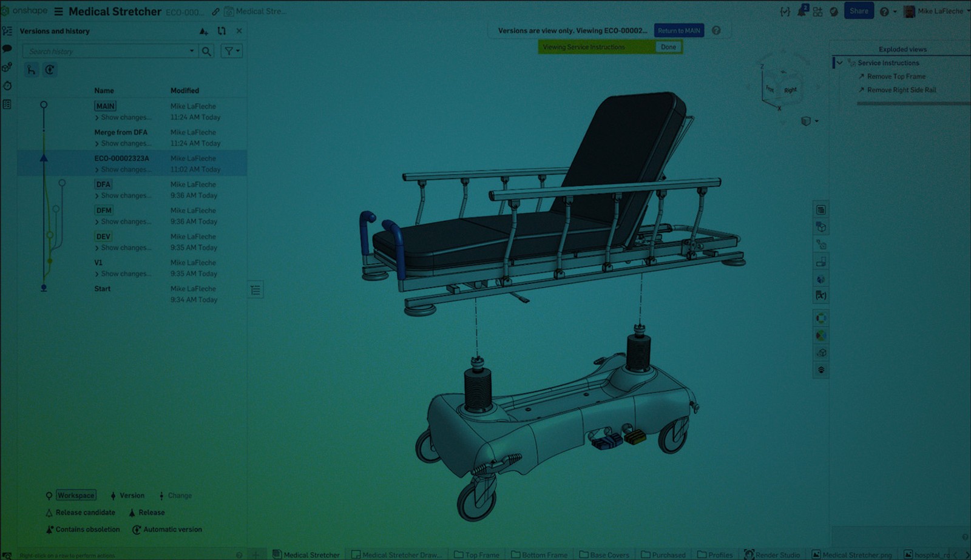971x560 pixels.
Task: Toggle the branch graph view button
Action: point(31,70)
